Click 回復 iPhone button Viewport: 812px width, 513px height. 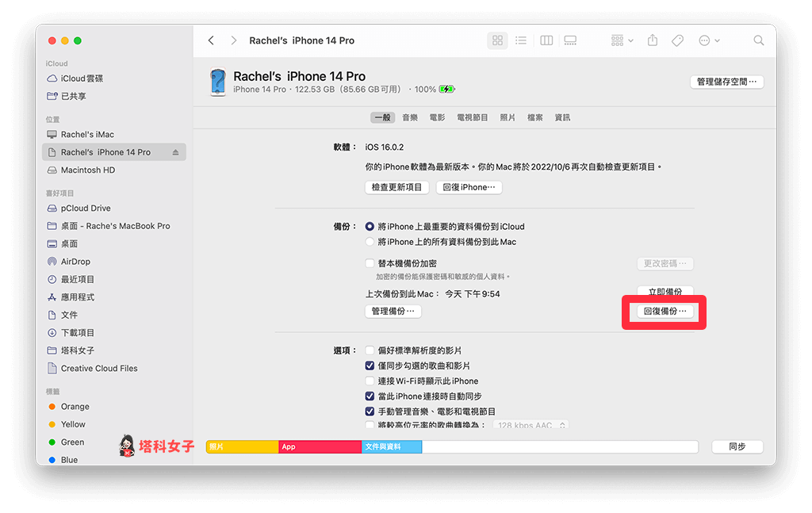tap(469, 187)
